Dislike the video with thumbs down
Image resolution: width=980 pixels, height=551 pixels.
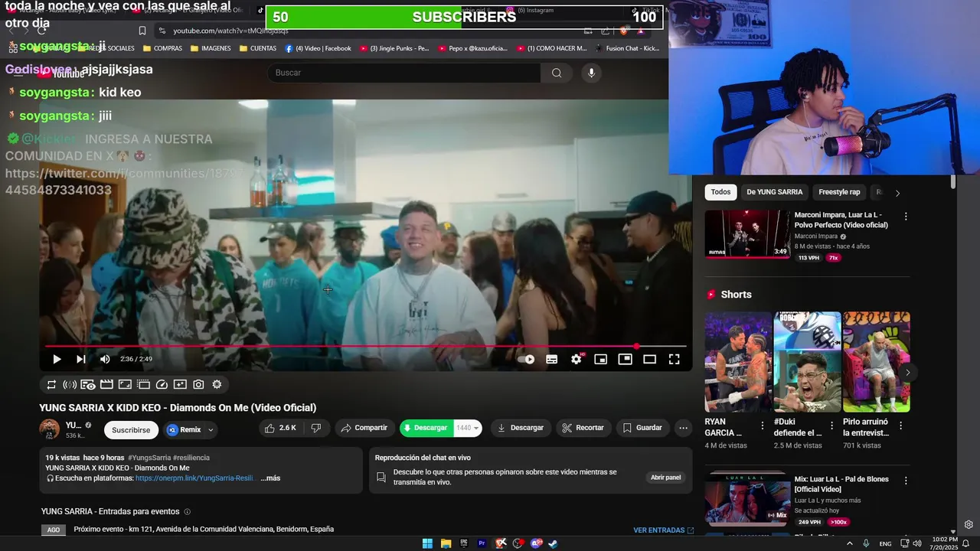(x=315, y=428)
